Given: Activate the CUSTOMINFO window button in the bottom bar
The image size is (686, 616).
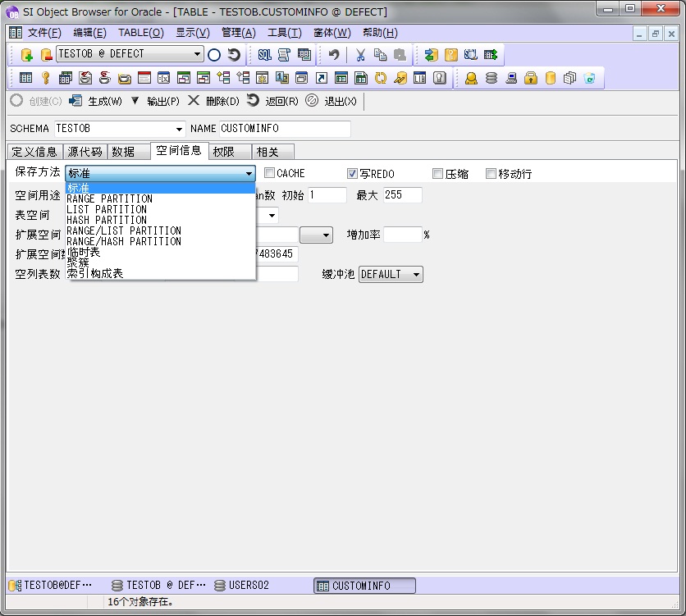Looking at the screenshot, I should (364, 586).
